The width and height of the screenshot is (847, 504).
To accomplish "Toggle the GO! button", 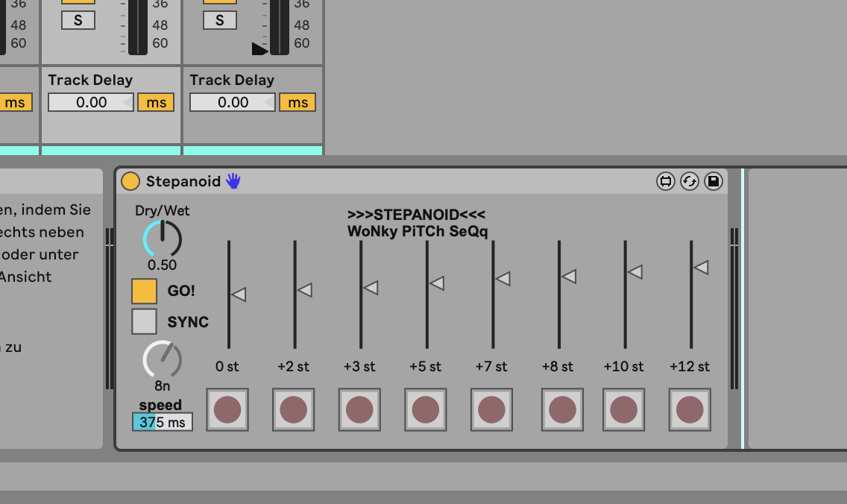I will coord(145,292).
